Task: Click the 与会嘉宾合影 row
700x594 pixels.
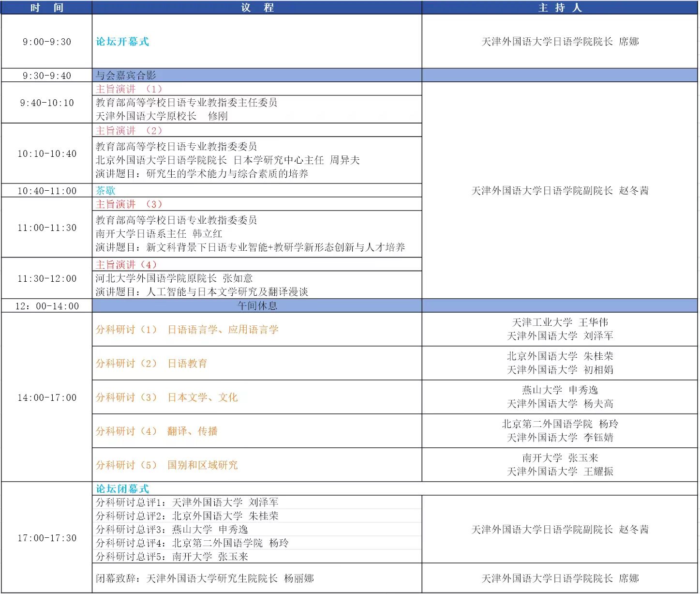Action: click(x=126, y=76)
